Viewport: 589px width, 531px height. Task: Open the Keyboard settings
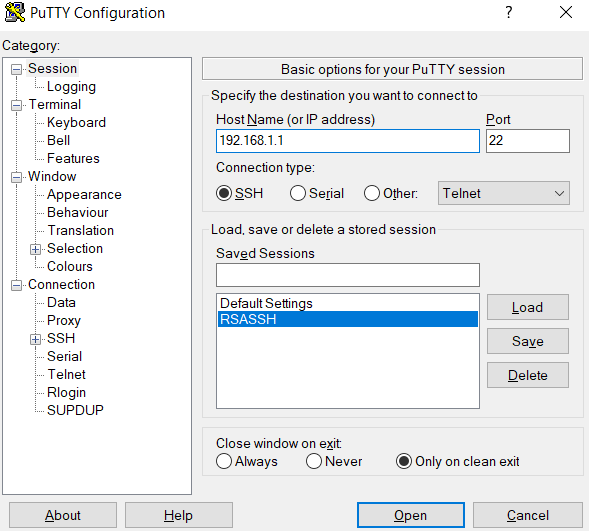click(x=76, y=123)
